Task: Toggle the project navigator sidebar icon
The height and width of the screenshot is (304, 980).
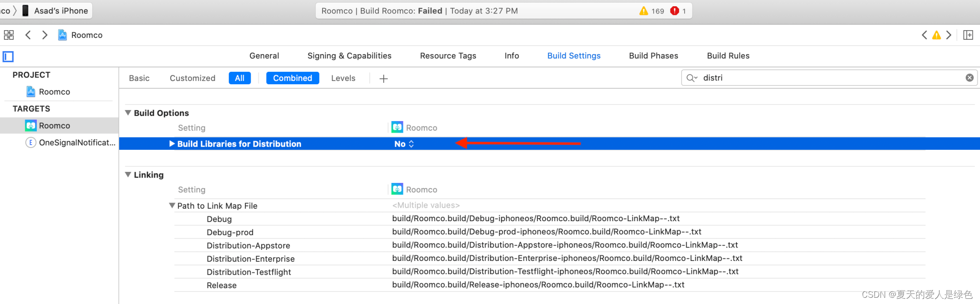Action: 8,56
